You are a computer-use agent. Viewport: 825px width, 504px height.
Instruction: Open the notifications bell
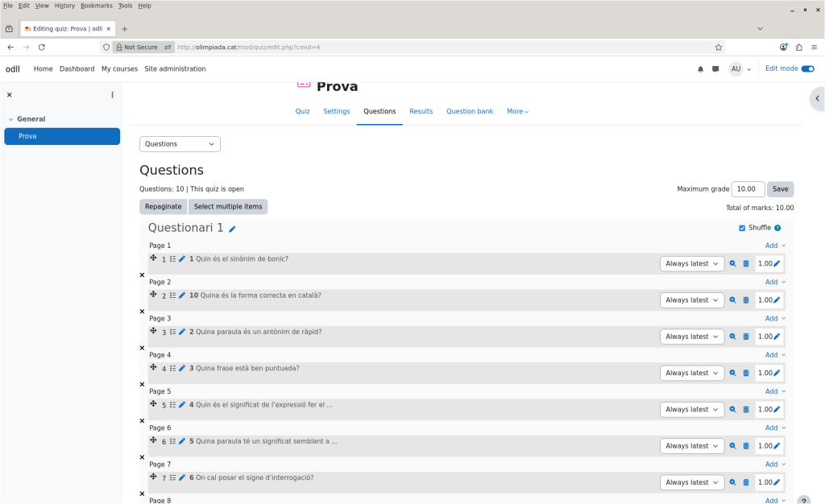[x=700, y=69]
